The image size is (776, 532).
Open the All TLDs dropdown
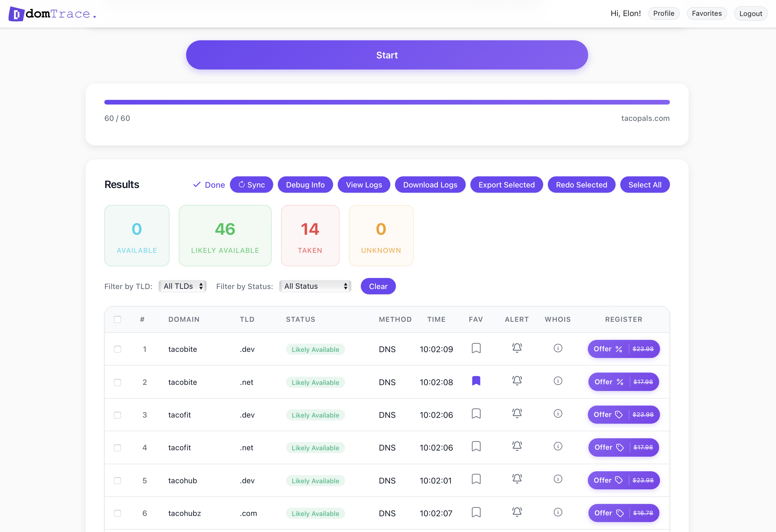click(182, 286)
